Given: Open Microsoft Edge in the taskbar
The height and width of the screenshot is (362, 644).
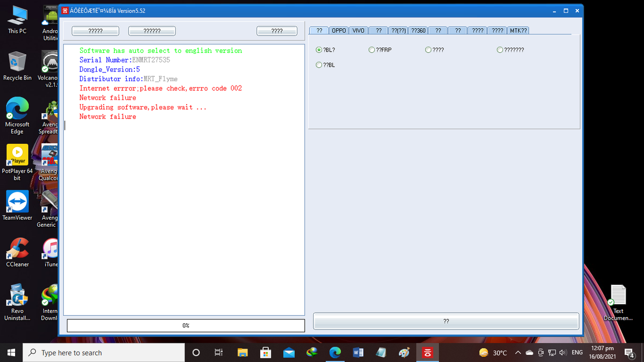Looking at the screenshot, I should click(335, 352).
